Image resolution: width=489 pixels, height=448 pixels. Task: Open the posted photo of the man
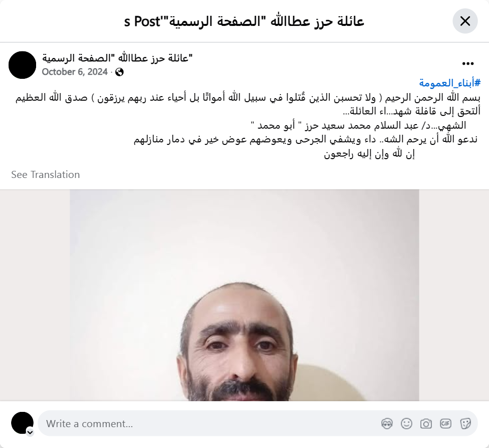click(244, 295)
